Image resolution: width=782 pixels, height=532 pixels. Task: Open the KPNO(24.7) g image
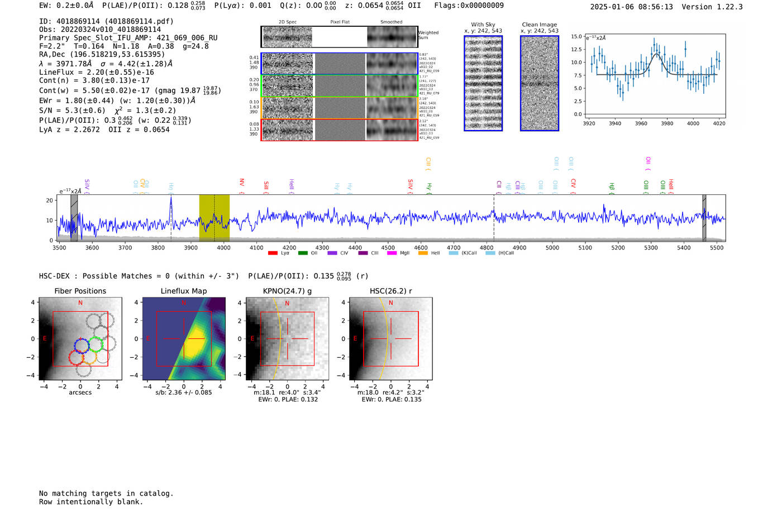point(287,339)
